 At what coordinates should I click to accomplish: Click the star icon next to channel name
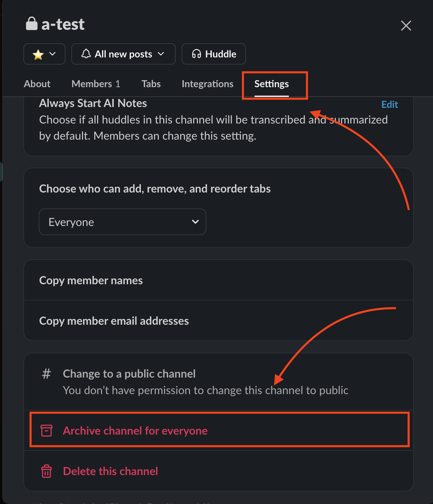[x=38, y=54]
